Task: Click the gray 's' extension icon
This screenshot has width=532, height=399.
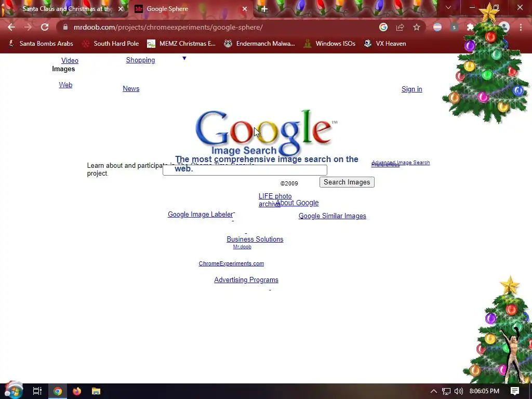Action: click(454, 27)
